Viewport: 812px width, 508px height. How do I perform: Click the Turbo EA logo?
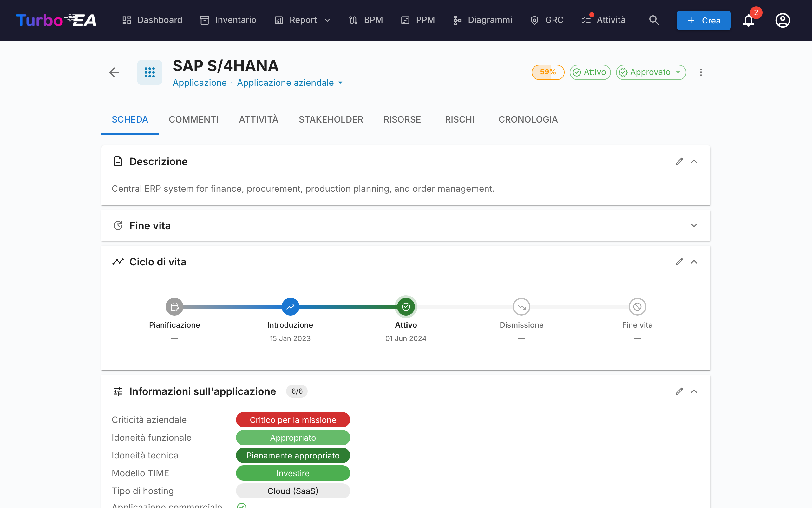click(56, 20)
